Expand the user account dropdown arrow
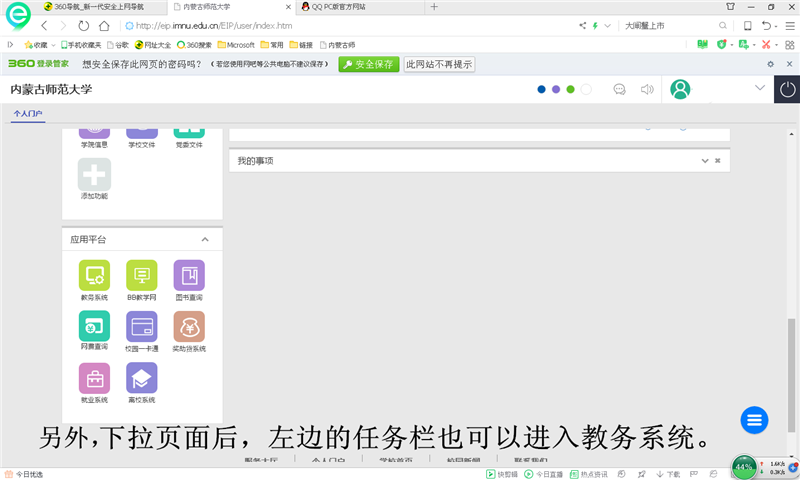 [x=760, y=88]
